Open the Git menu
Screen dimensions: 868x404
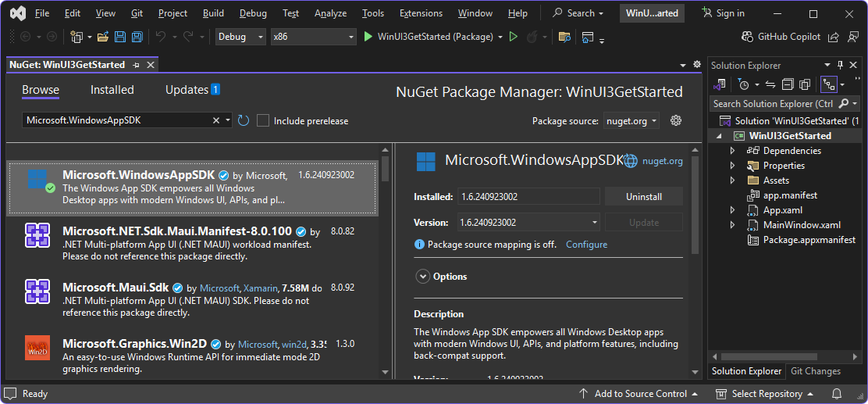coord(137,13)
